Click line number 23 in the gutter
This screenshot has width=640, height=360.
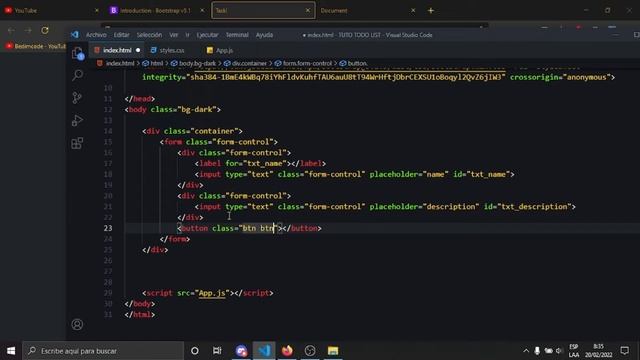(108, 228)
